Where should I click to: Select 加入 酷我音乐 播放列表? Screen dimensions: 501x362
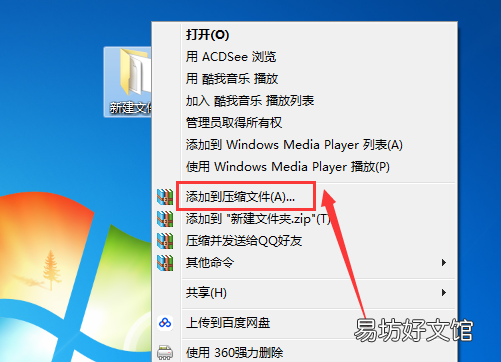(304, 101)
